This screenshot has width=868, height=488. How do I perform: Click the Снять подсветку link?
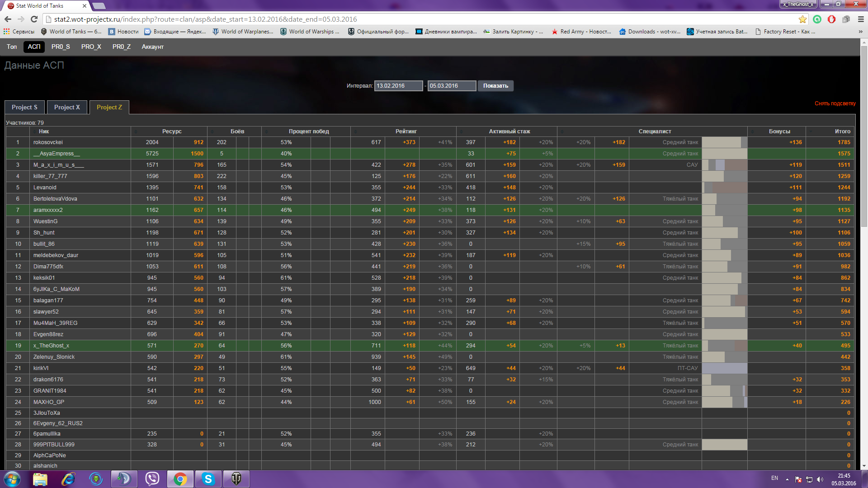pos(835,103)
